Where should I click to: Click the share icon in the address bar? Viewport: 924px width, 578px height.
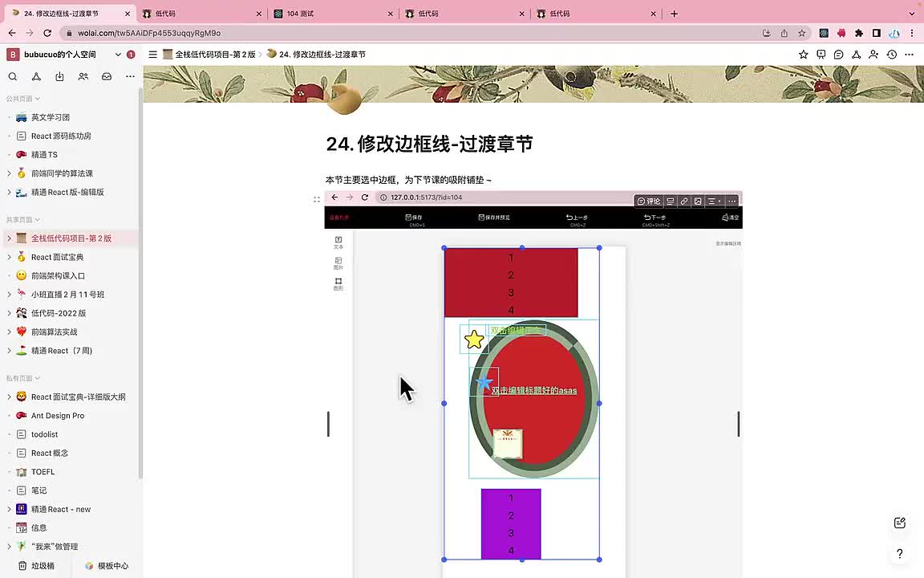(x=784, y=33)
